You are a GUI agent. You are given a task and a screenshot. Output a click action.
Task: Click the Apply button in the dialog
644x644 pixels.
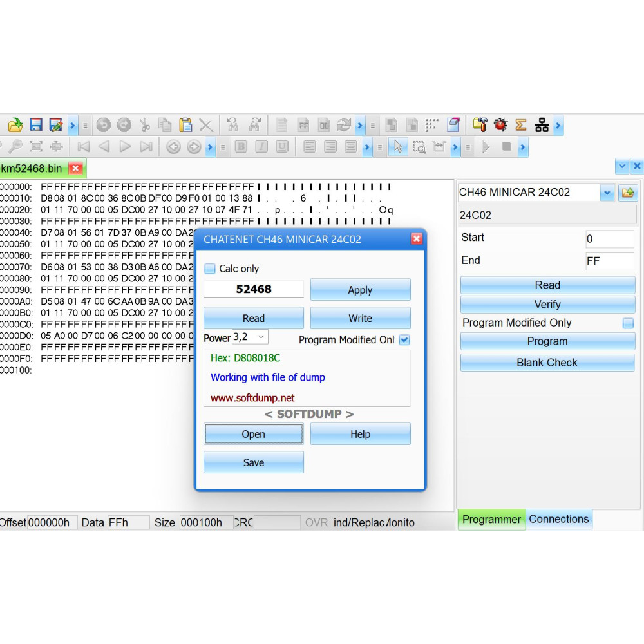pyautogui.click(x=360, y=290)
